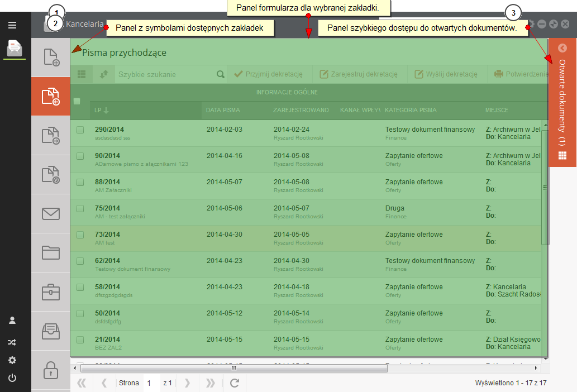Open the 90/2014 document row
Image resolution: width=577 pixels, height=392 pixels.
306,160
